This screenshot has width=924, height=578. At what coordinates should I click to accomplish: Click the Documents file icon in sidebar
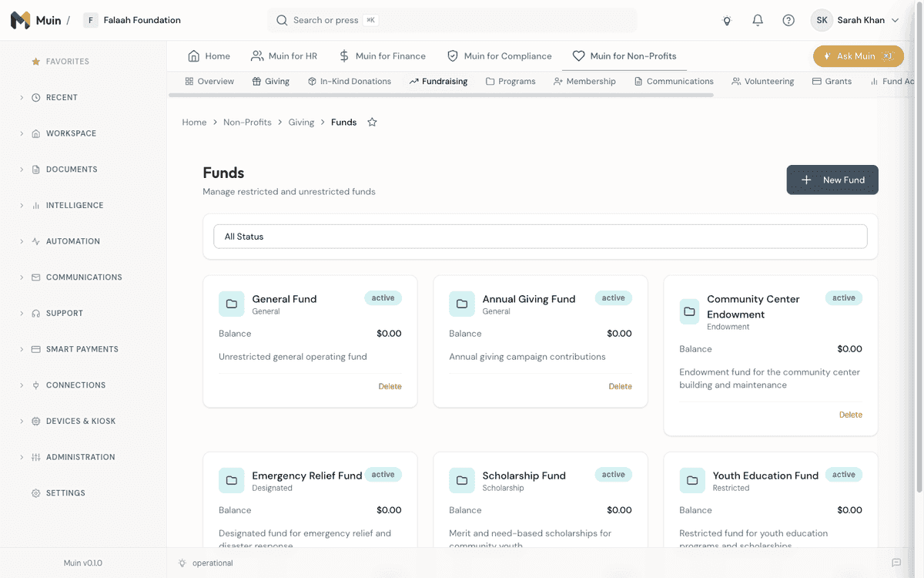point(35,170)
